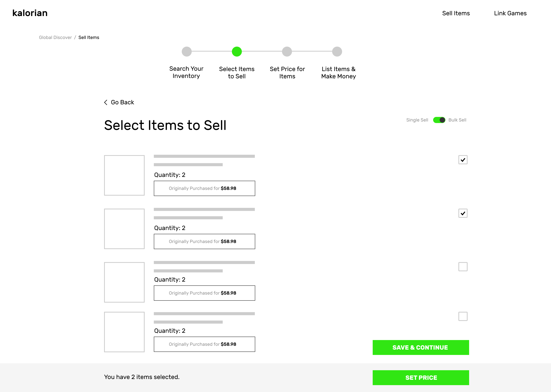Viewport: 551px width, 392px height.
Task: Open the Global Discover breadcrumb link
Action: coord(55,37)
